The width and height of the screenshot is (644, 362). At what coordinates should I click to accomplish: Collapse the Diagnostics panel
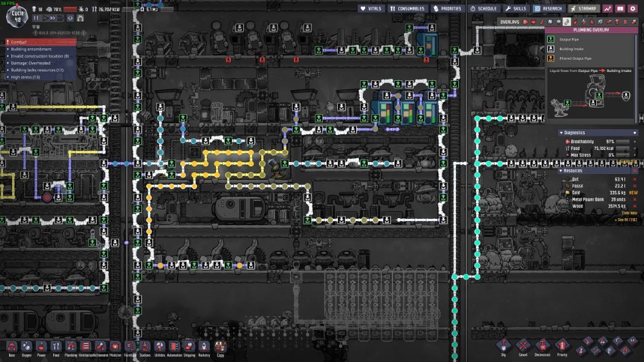click(561, 132)
